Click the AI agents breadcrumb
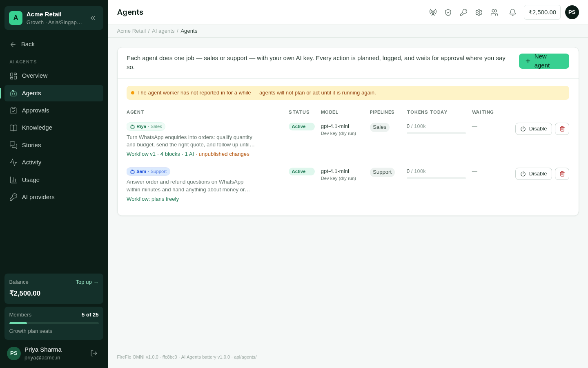The width and height of the screenshot is (588, 368). pyautogui.click(x=163, y=31)
